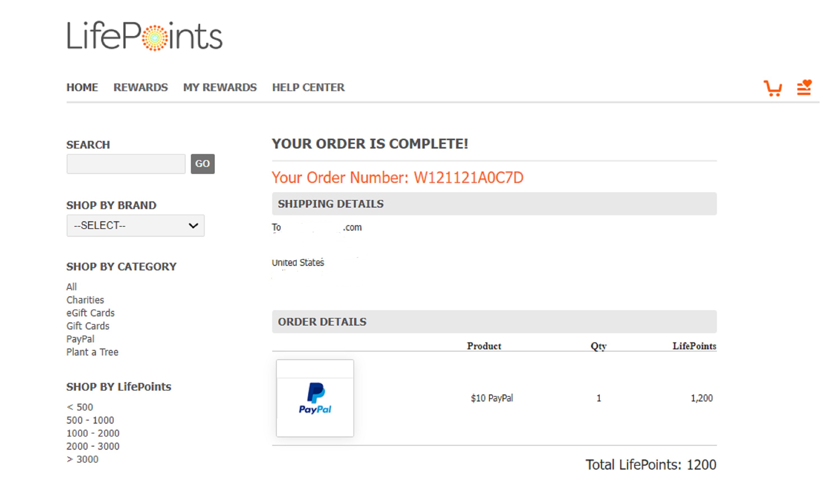Click the LifePoints logo
This screenshot has width=838, height=504.
click(x=144, y=36)
